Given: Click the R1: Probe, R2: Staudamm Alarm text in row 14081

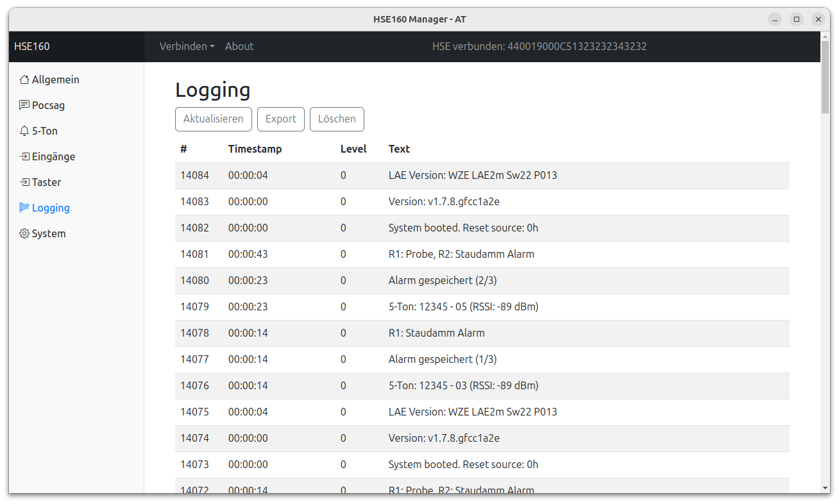Looking at the screenshot, I should pos(461,254).
